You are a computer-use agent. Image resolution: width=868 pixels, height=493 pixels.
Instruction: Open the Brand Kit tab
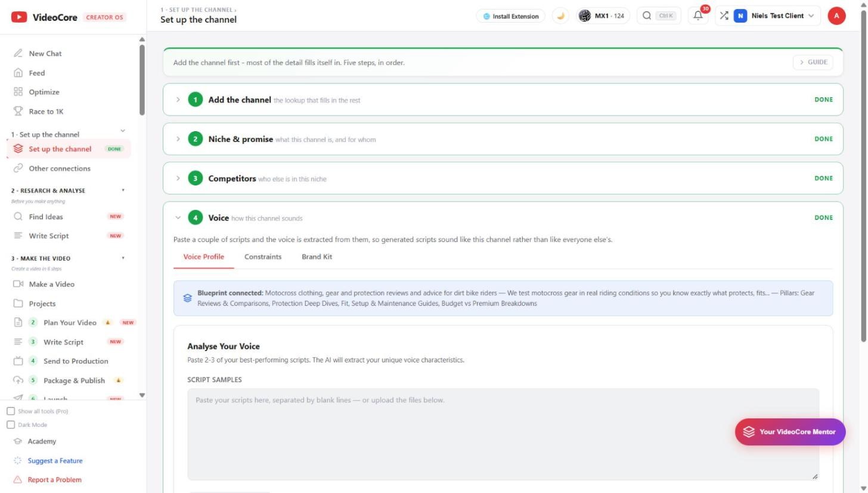tap(317, 257)
